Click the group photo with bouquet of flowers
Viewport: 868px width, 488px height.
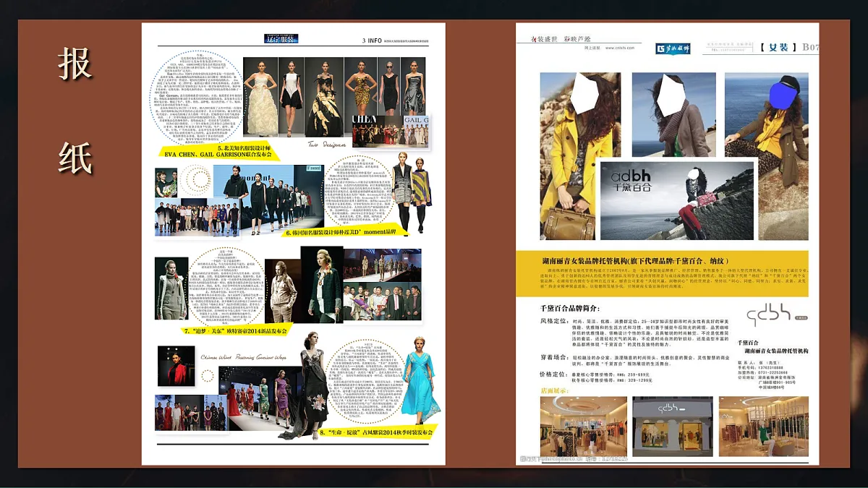tap(382, 302)
